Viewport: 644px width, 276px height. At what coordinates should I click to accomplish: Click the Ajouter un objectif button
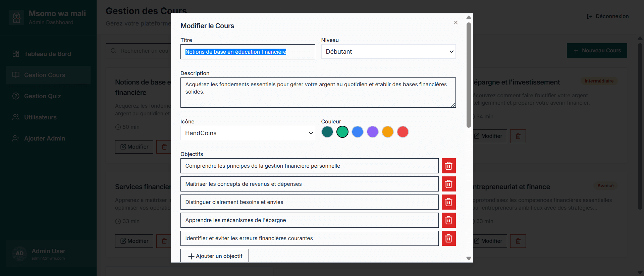(x=215, y=256)
